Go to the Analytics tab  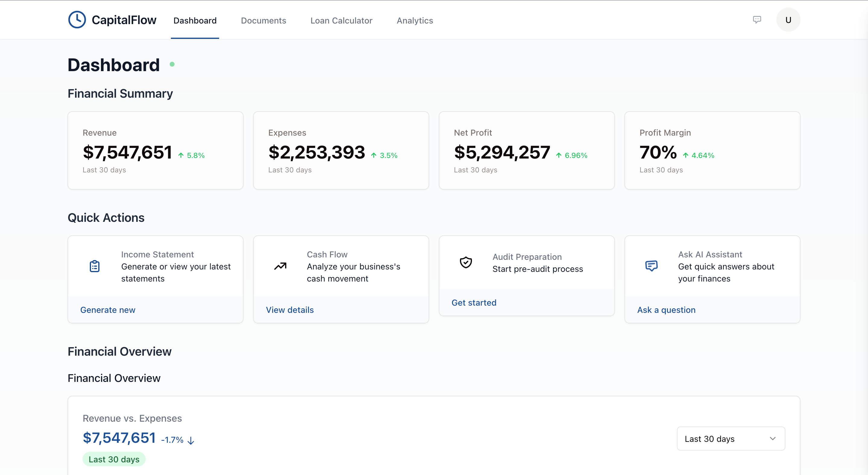click(x=414, y=20)
